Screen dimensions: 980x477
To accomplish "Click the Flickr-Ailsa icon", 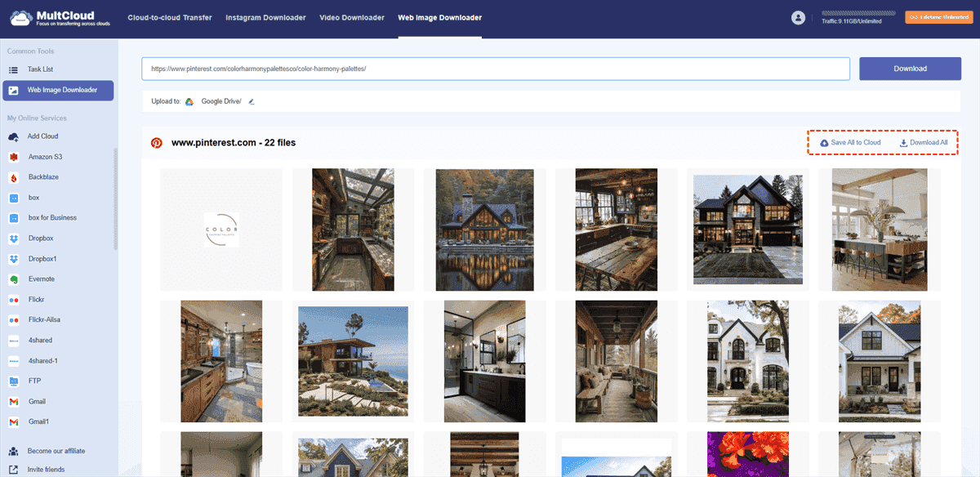I will pos(14,320).
